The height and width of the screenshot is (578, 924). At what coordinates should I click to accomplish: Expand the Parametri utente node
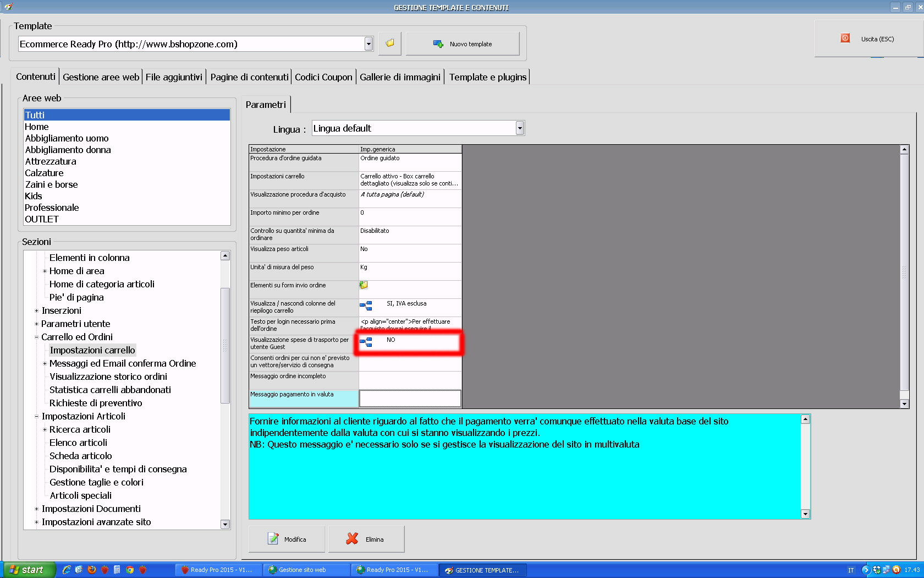click(x=36, y=324)
